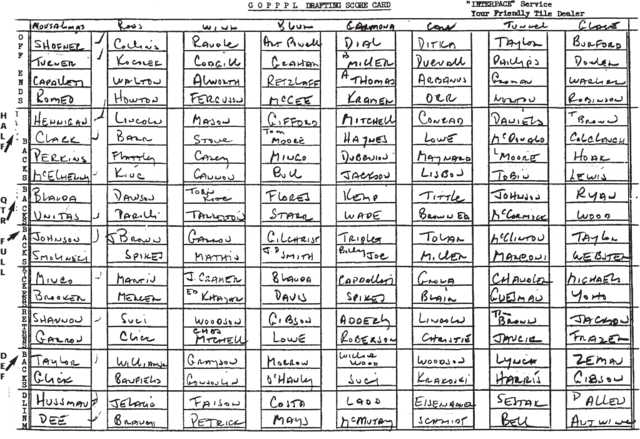Click the Petrick cell

pyautogui.click(x=214, y=419)
